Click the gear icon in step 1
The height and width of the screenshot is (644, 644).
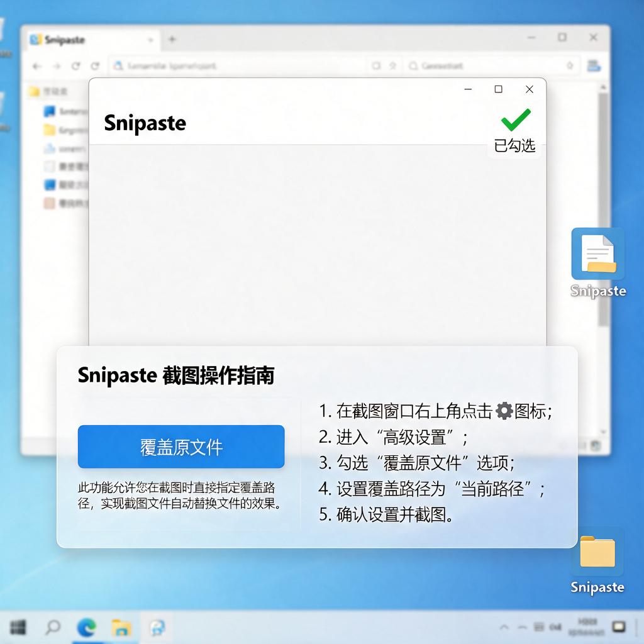click(x=504, y=411)
